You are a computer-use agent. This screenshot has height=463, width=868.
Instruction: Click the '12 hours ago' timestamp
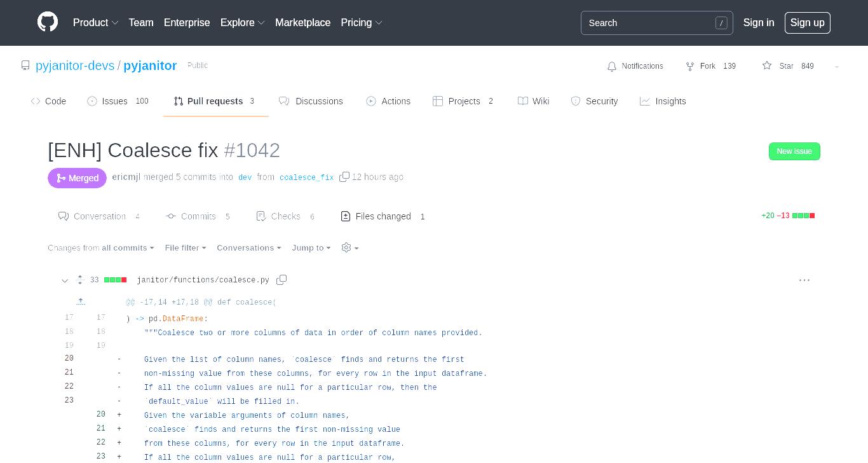click(377, 177)
